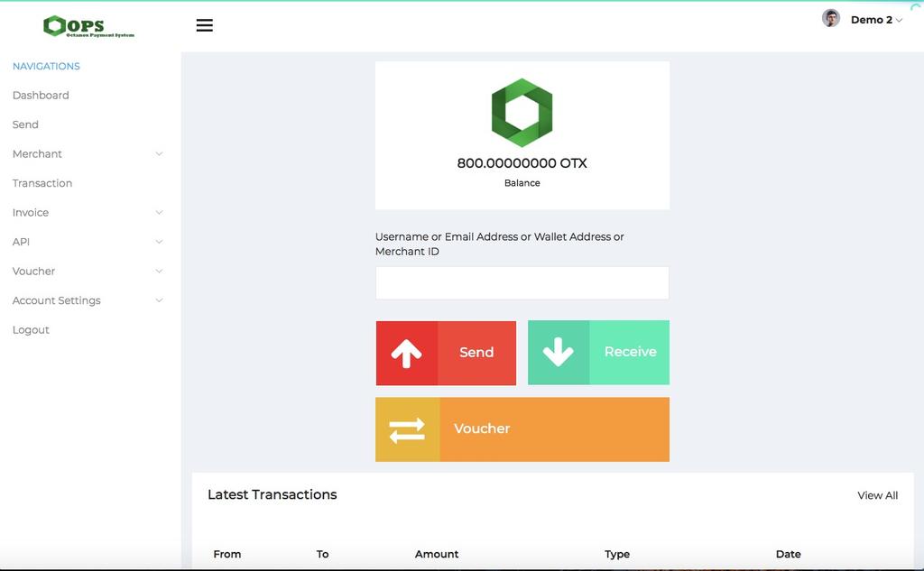Viewport: 924px width, 571px height.
Task: Open Dashboard in the navigation
Action: [x=41, y=96]
